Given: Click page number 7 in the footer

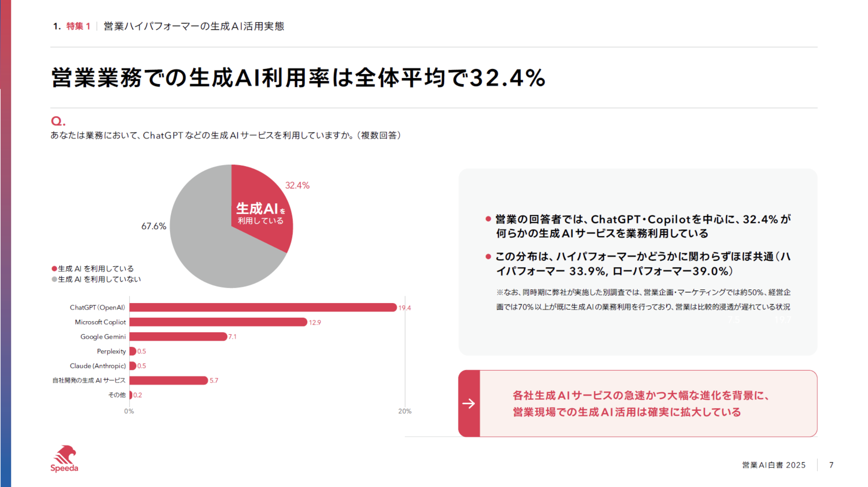Looking at the screenshot, I should (x=831, y=465).
